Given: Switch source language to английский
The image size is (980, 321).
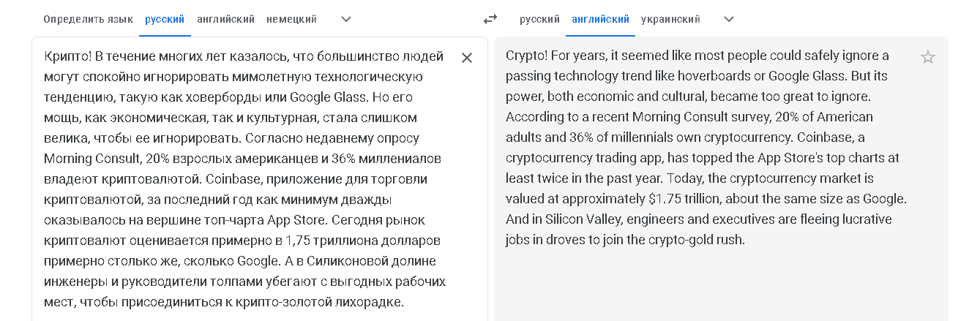Looking at the screenshot, I should [x=225, y=19].
